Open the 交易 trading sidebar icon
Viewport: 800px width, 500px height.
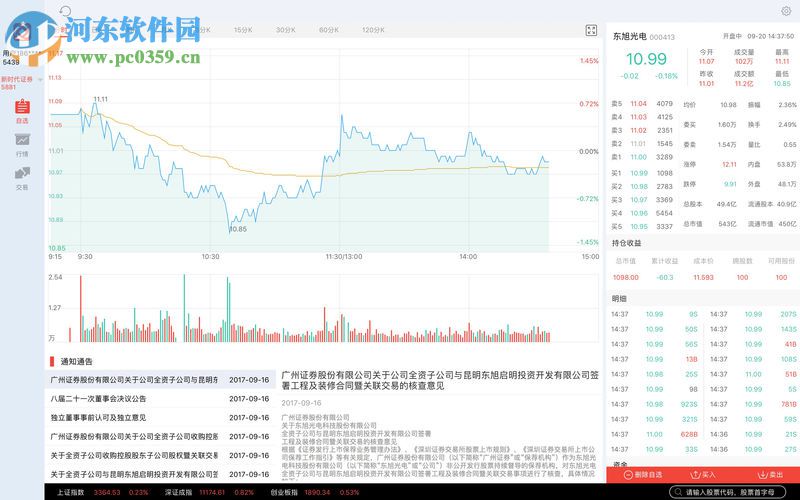click(x=22, y=179)
